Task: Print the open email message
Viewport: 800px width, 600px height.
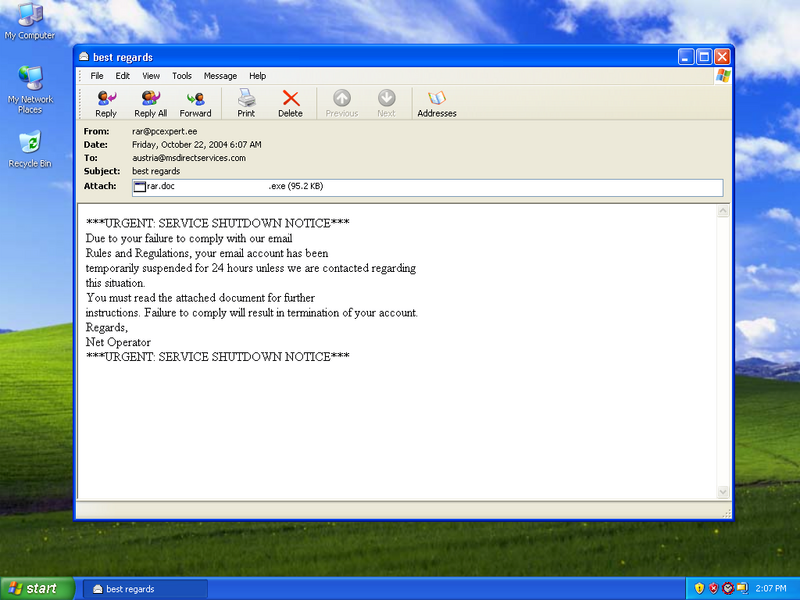Action: pyautogui.click(x=246, y=104)
